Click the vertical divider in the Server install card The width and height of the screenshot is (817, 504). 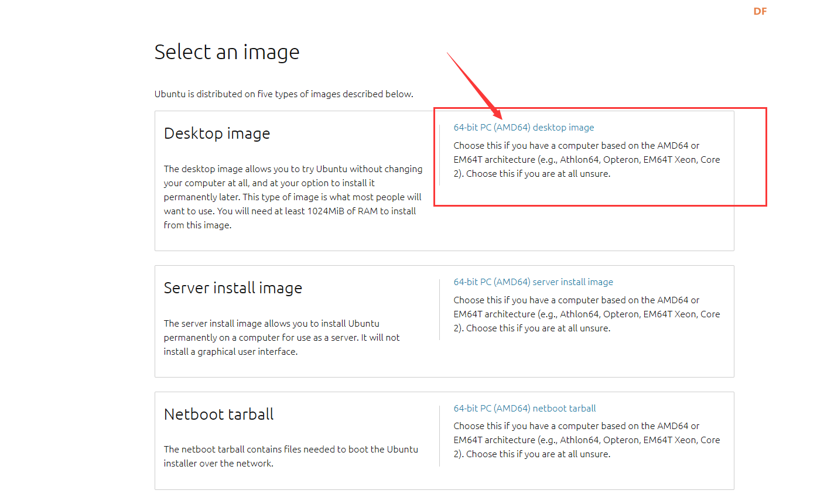coord(439,309)
